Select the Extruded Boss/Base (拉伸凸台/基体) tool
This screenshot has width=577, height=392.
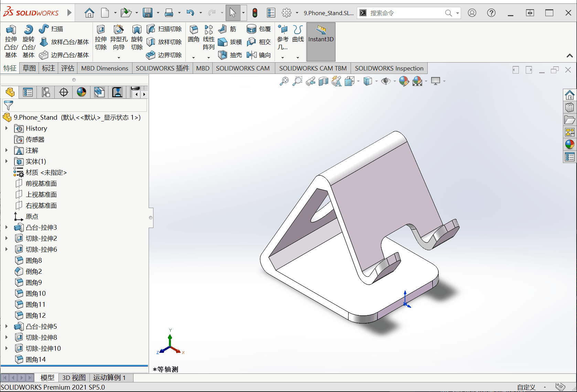tap(11, 41)
